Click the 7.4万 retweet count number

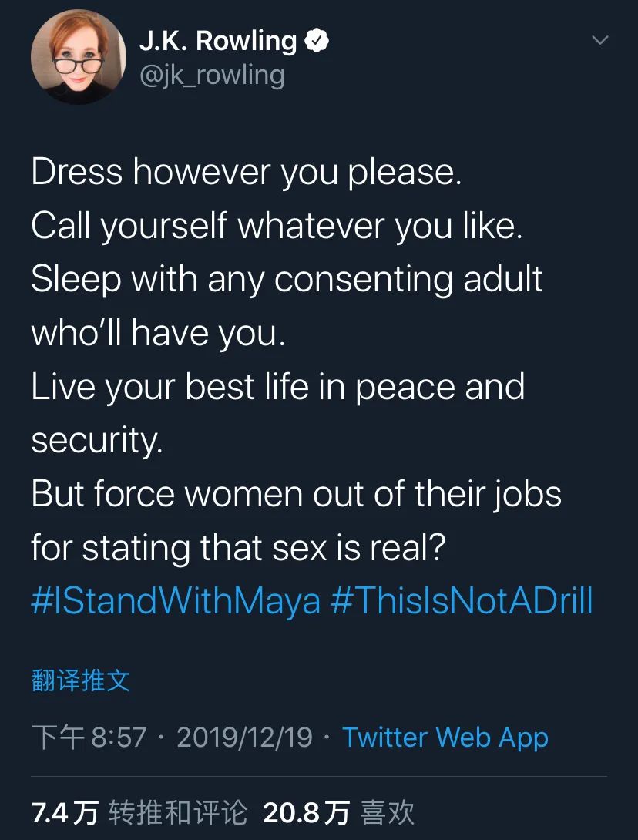[65, 812]
